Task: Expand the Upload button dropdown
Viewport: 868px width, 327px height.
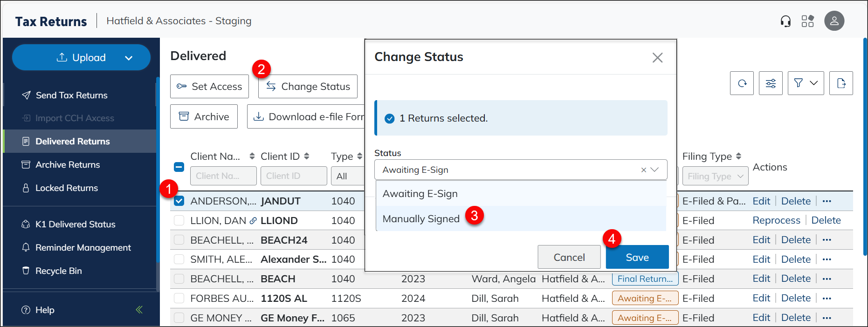Action: pos(129,58)
